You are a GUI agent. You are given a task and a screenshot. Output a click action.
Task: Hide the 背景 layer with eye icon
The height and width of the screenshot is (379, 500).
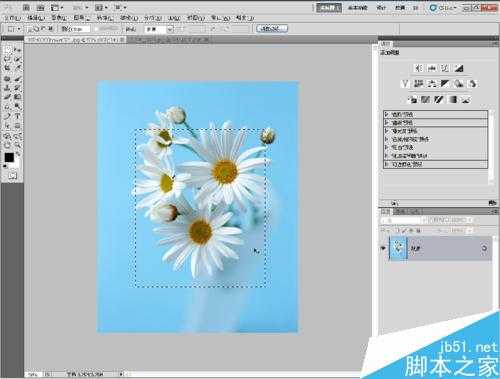[x=383, y=248]
